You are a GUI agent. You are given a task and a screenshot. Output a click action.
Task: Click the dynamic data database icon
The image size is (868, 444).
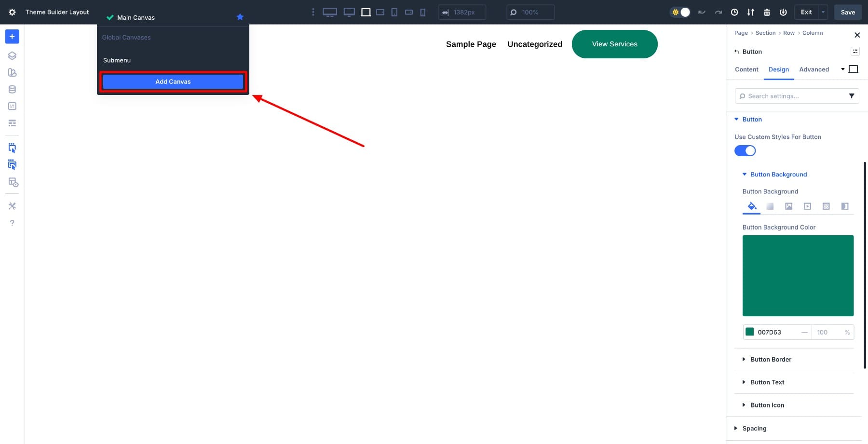(x=12, y=89)
